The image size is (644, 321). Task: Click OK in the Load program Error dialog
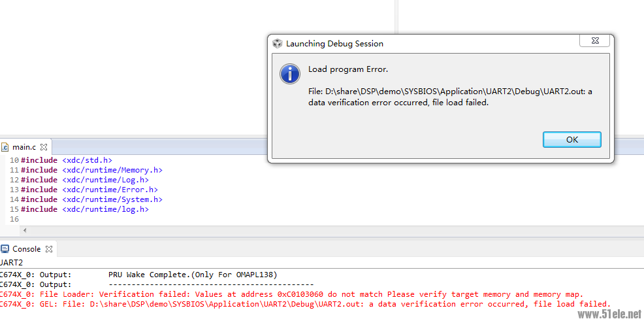[x=572, y=139]
